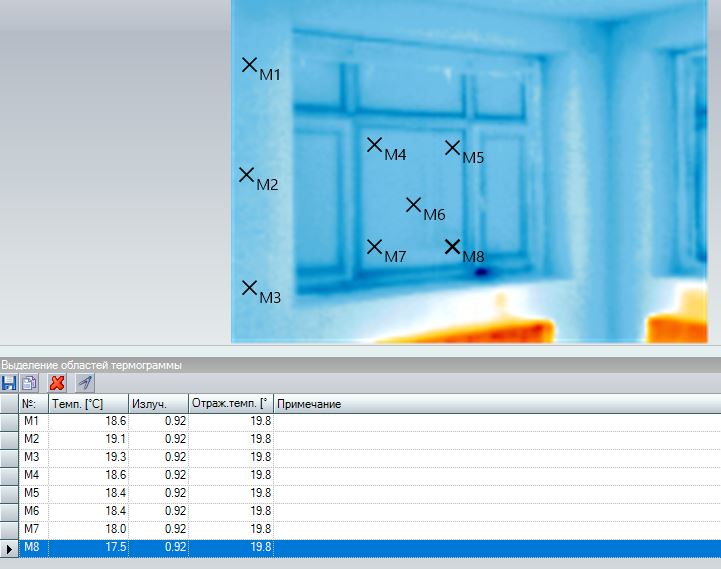
Task: Click the save (floppy disk) icon
Action: [9, 383]
